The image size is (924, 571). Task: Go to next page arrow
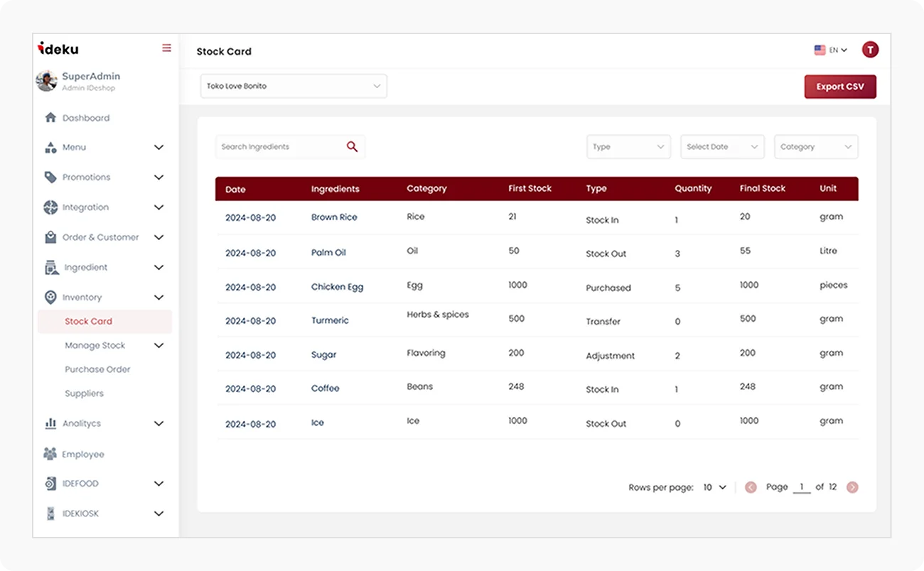852,487
